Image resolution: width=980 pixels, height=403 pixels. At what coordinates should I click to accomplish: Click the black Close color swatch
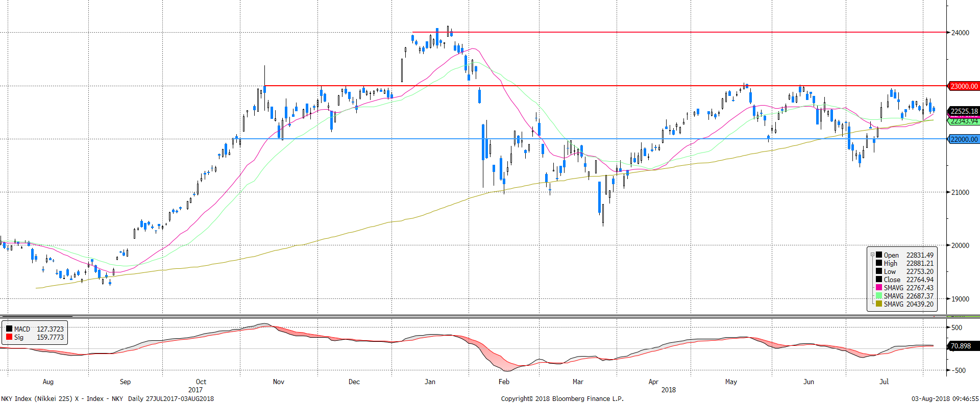point(879,280)
